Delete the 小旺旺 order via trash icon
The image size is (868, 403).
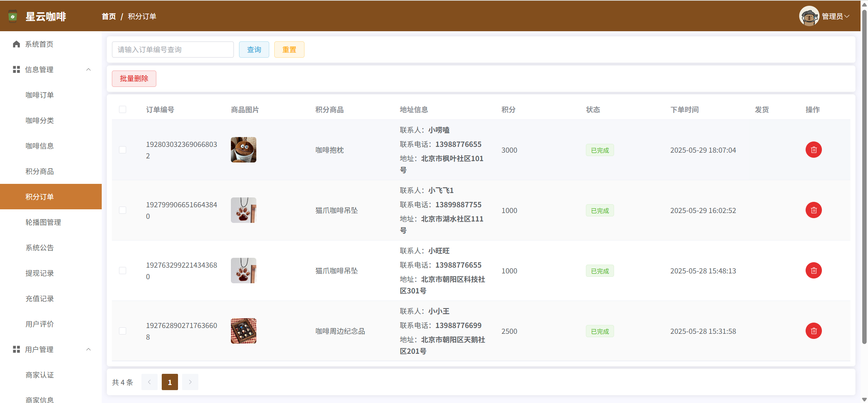click(813, 271)
